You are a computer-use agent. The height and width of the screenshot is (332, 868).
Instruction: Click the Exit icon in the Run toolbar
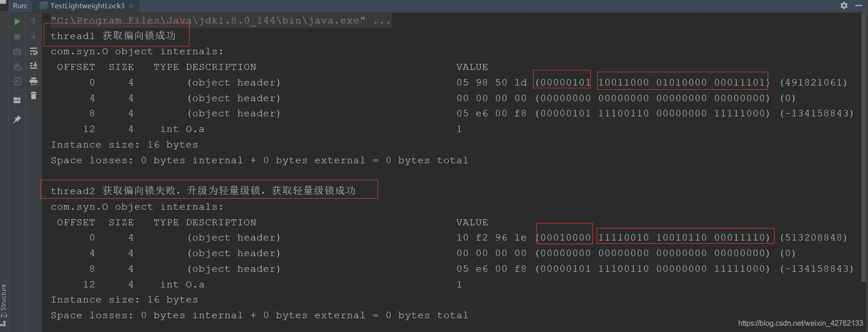pos(17,82)
